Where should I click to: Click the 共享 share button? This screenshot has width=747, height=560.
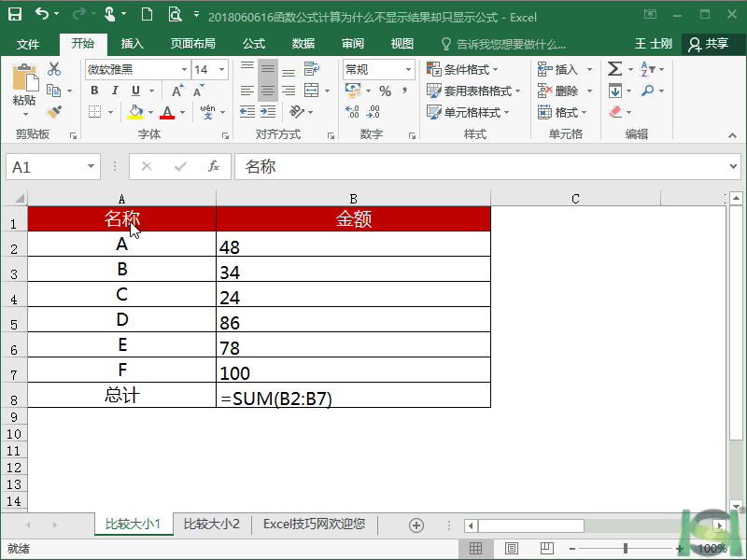click(x=709, y=44)
